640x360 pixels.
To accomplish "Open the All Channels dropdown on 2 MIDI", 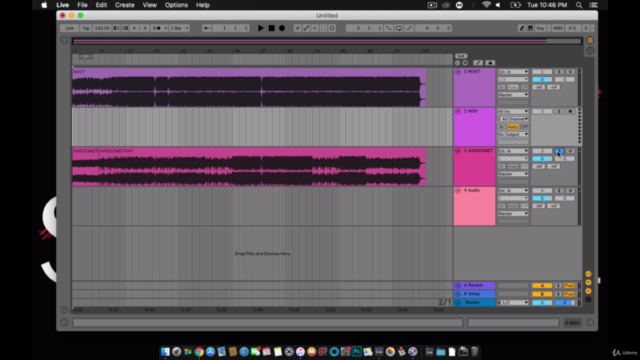I will (513, 119).
